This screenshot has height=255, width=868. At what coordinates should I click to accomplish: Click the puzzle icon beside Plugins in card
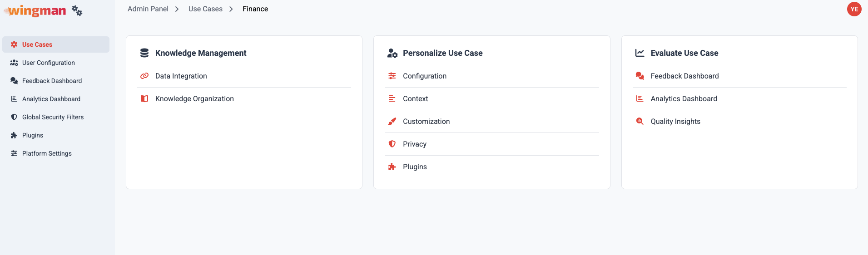(x=392, y=167)
